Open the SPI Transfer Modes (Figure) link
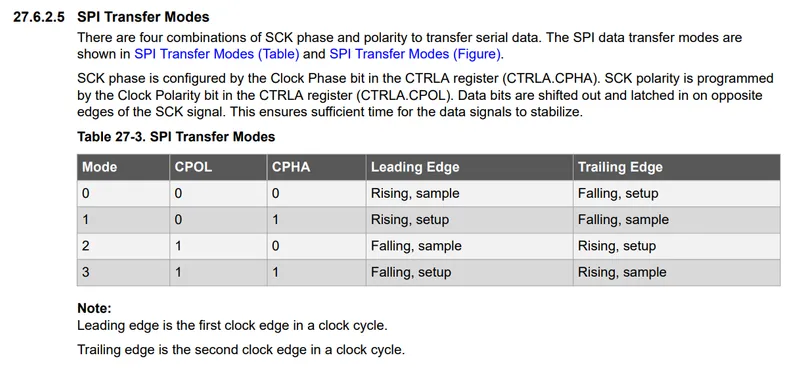This screenshot has height=368, width=800. coord(415,54)
